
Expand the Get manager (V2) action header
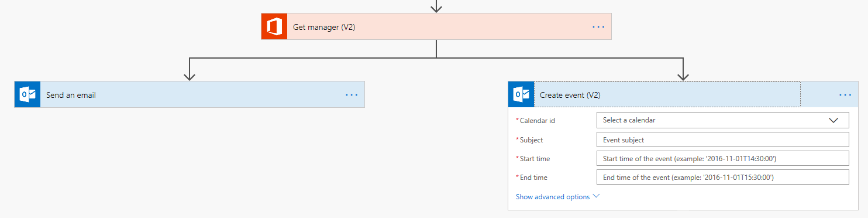click(436, 26)
